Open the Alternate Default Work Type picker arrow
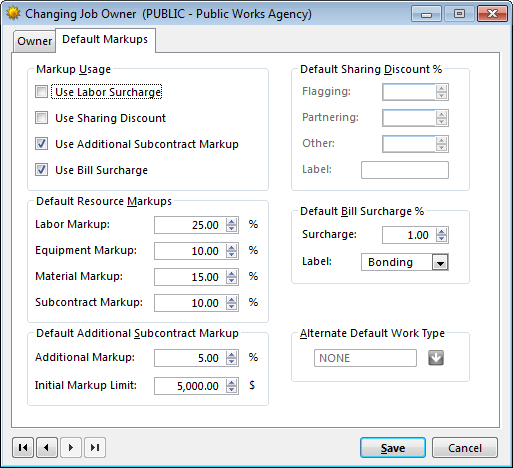513x468 pixels. 436,358
